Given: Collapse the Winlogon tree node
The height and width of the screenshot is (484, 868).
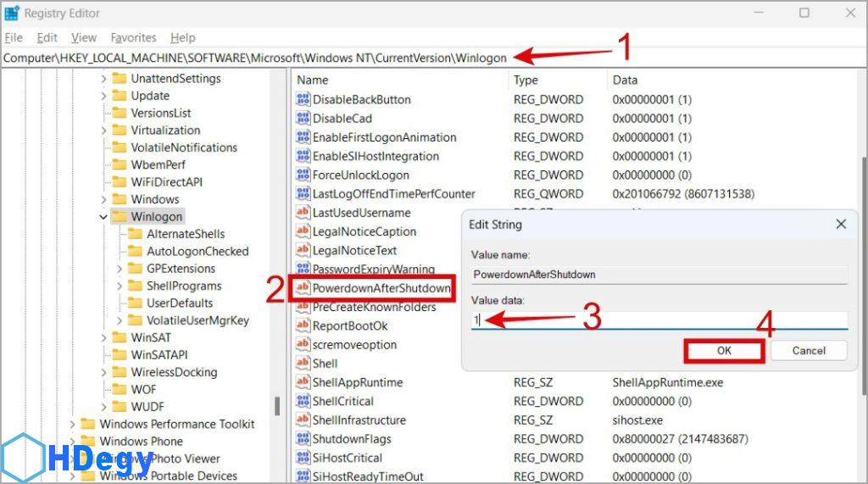Looking at the screenshot, I should coord(103,217).
